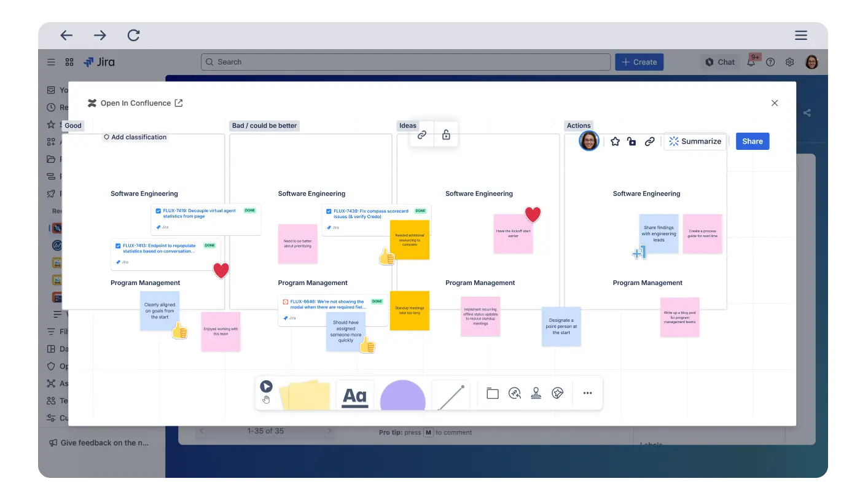Collapse the Jira sidebar with hamburger icon
The height and width of the screenshot is (500, 868).
(x=51, y=62)
